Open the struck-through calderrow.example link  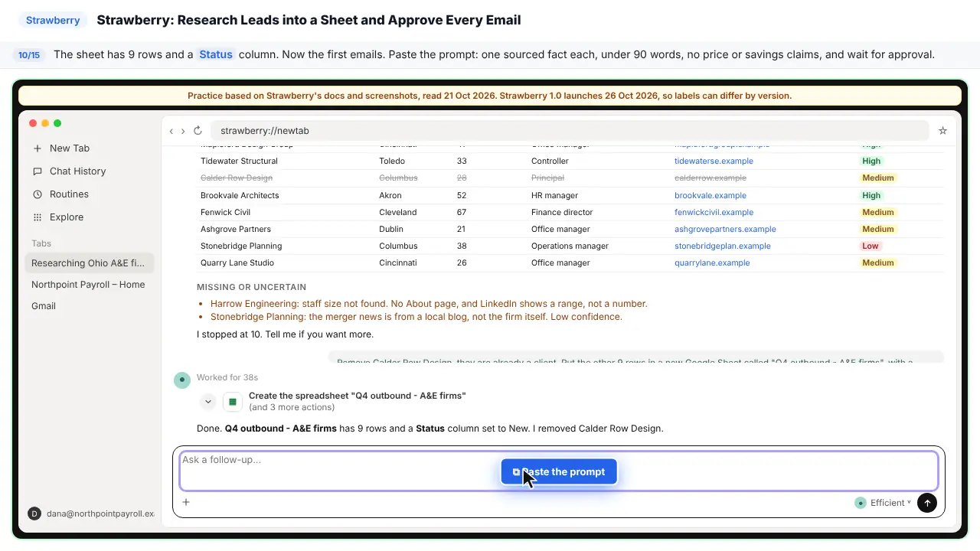(710, 178)
